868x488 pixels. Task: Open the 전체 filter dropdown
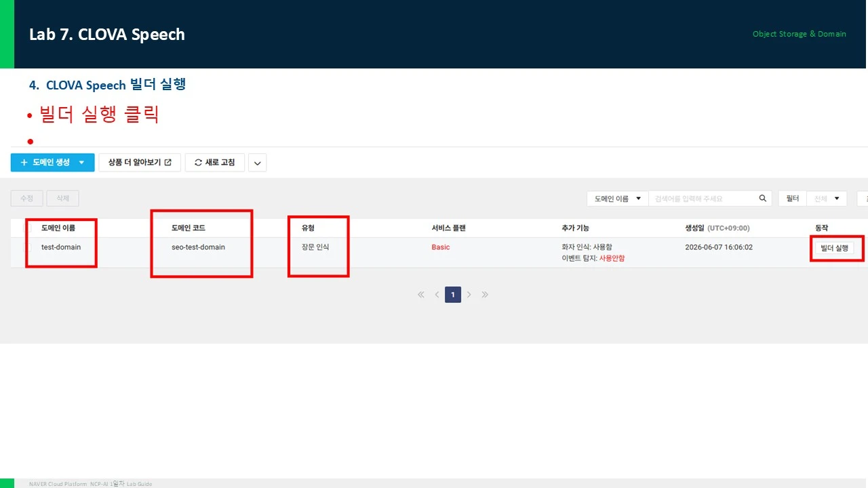coord(827,199)
